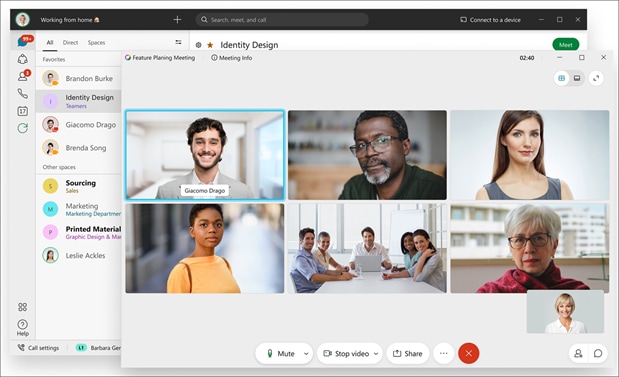Switch to the Spaces tab
The image size is (619, 377).
coord(96,42)
